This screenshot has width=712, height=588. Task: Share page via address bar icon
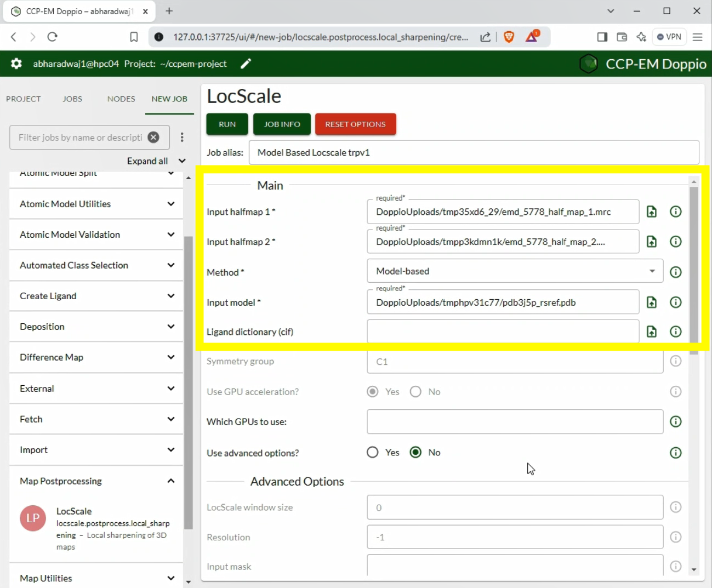[485, 37]
